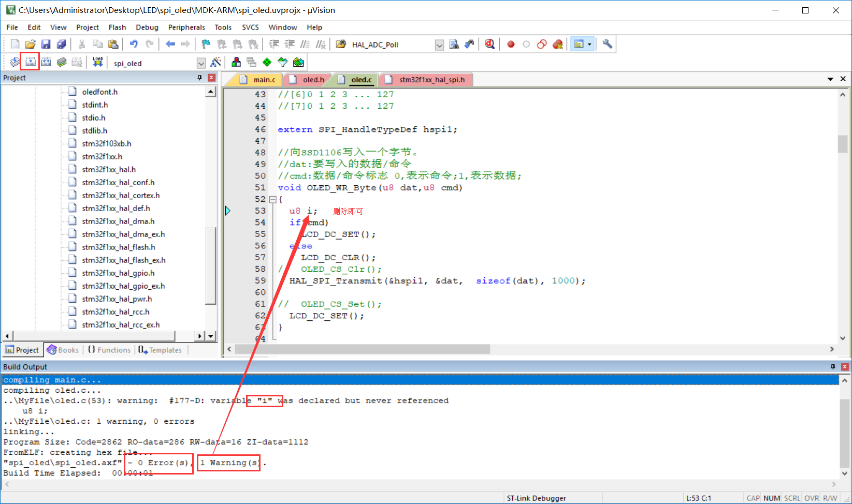Screen dimensions: 852x504
Task: Click the editor vertical scrollbar thumb
Action: click(x=843, y=144)
